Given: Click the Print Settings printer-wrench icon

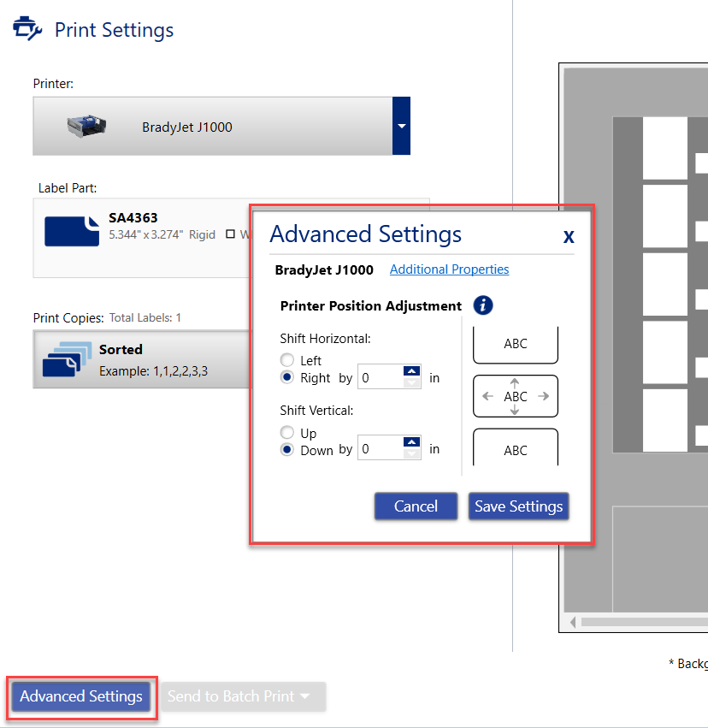Looking at the screenshot, I should click(x=27, y=30).
